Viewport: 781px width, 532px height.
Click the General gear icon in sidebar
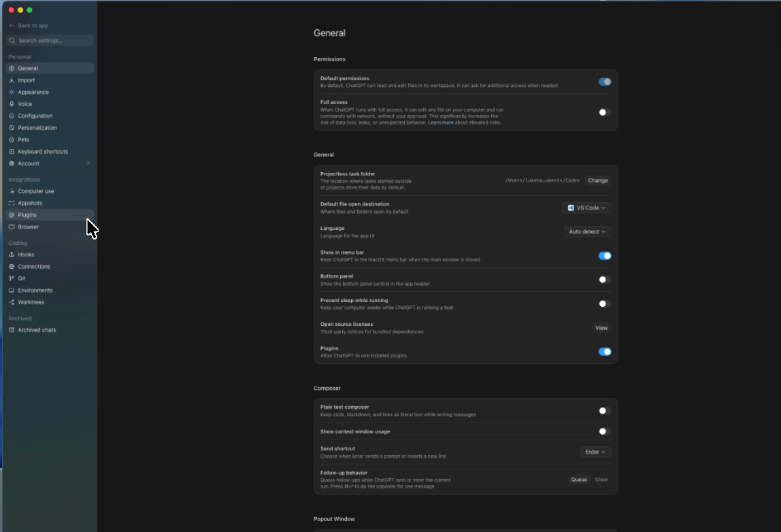(x=12, y=68)
